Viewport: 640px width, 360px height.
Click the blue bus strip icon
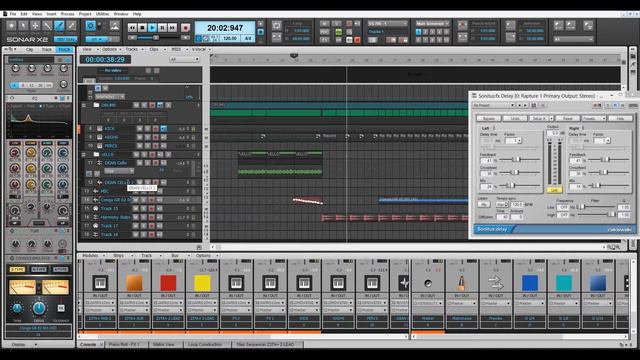pos(530,282)
